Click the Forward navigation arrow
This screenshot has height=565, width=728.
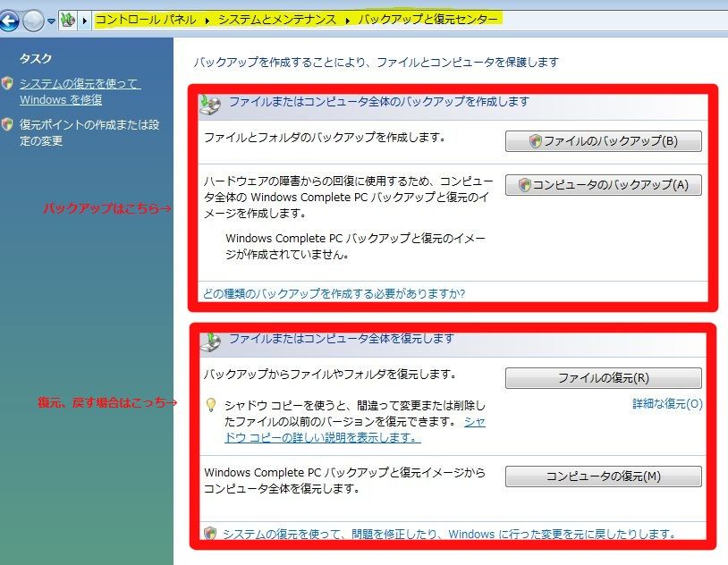(33, 21)
